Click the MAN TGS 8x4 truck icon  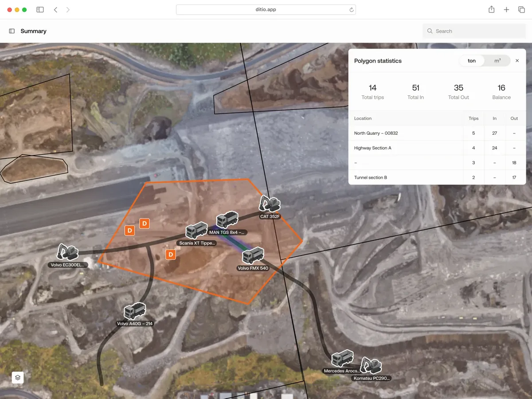click(227, 219)
